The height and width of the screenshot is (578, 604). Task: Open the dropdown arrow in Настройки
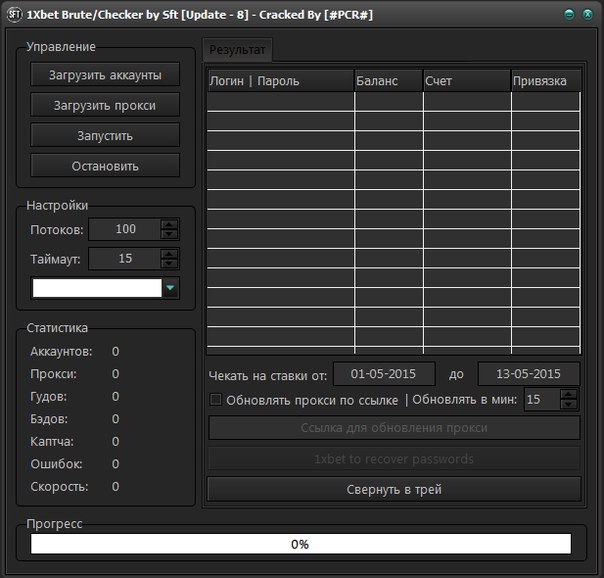tap(170, 288)
